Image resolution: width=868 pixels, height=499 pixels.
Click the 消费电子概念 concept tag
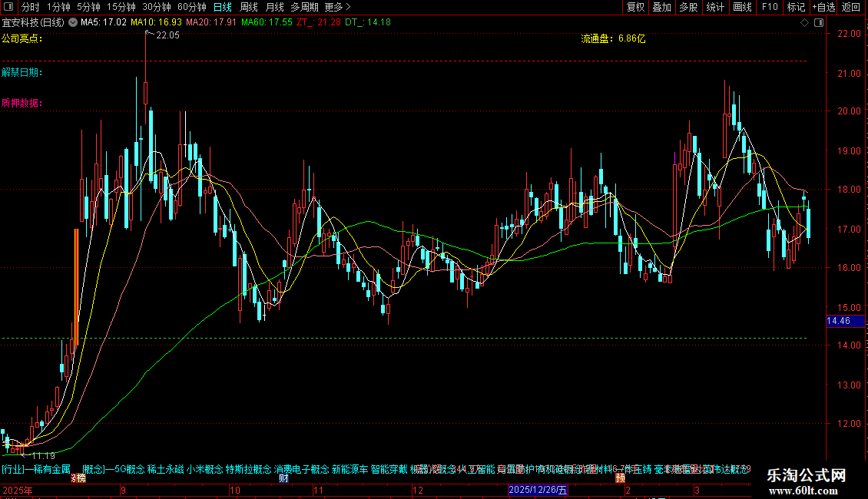(x=302, y=469)
